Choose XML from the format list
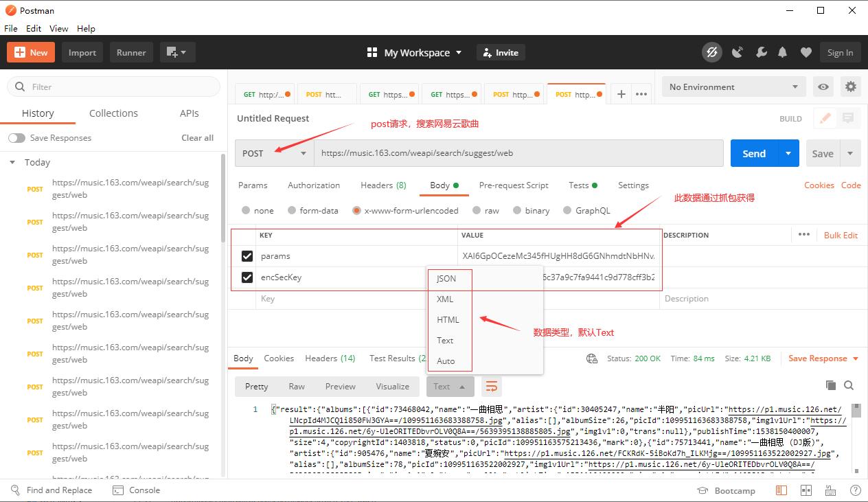Viewport: 868px width, 502px height. 445,299
